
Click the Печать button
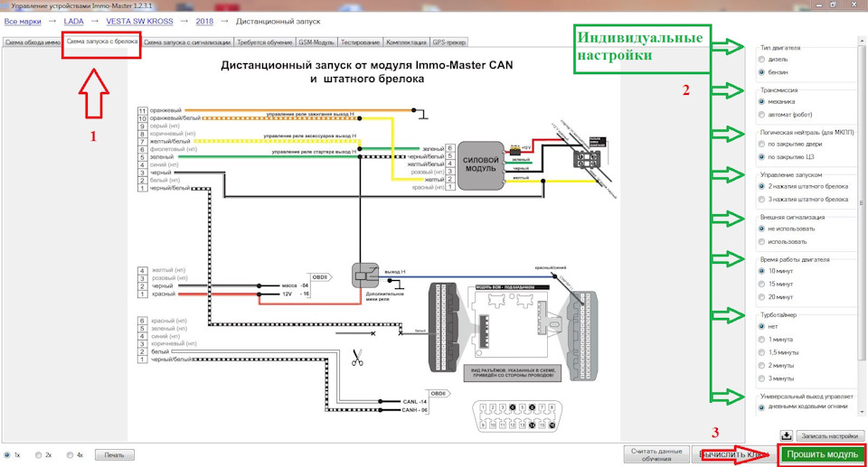point(114,455)
